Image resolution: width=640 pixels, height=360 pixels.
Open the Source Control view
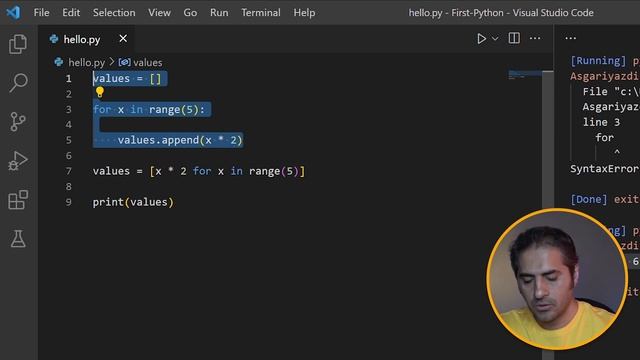coord(18,122)
